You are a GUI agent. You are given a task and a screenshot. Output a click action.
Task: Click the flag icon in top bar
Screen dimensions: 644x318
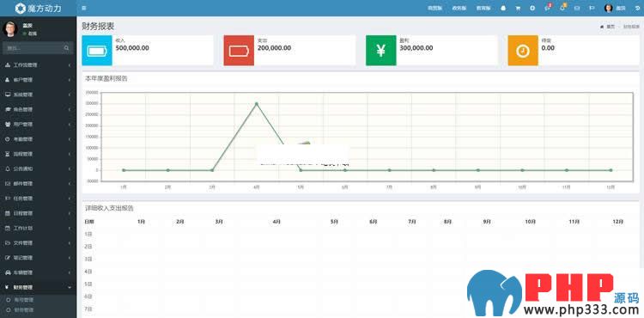[x=592, y=8]
